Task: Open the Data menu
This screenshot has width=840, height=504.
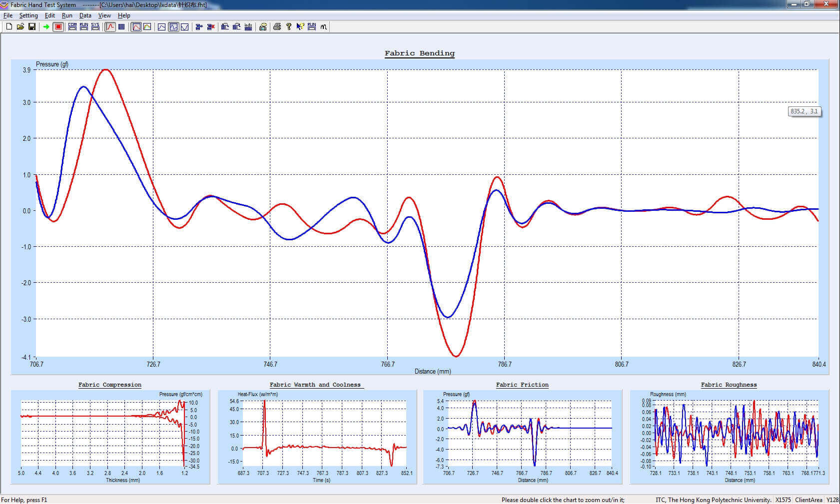Action: pos(85,15)
